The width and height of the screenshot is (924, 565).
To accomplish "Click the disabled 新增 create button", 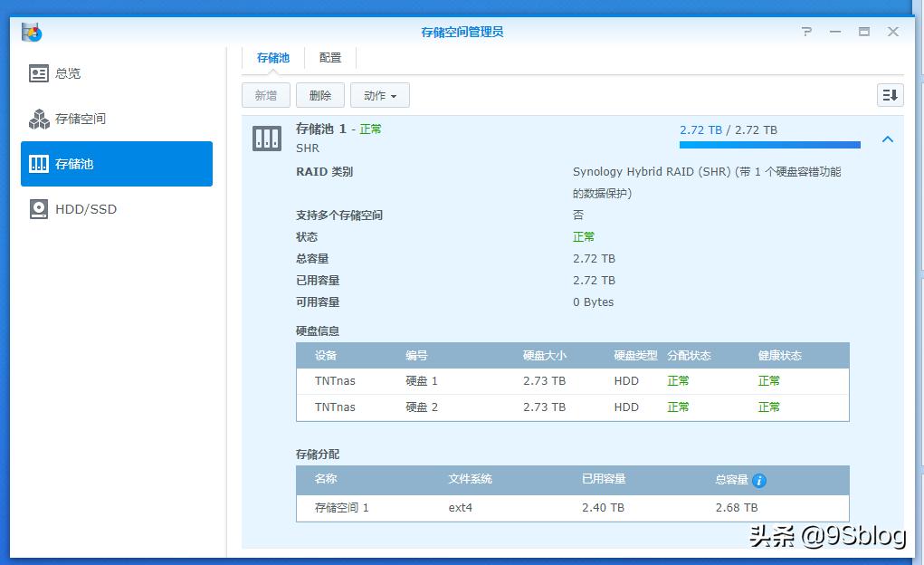I will tap(265, 95).
